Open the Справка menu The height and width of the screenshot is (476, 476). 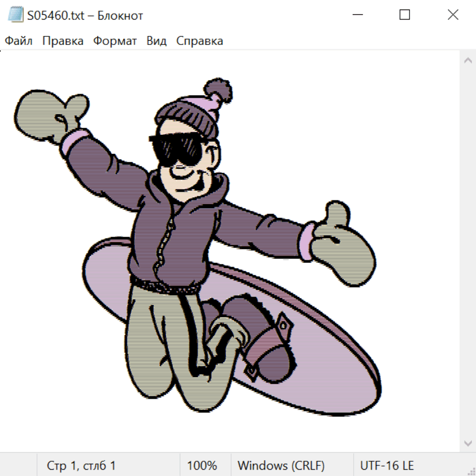click(199, 41)
